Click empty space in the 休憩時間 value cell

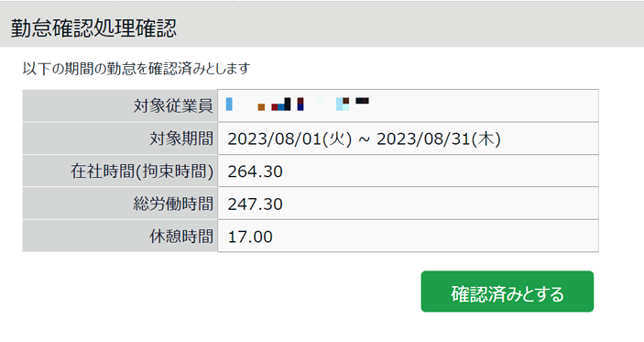(x=435, y=237)
